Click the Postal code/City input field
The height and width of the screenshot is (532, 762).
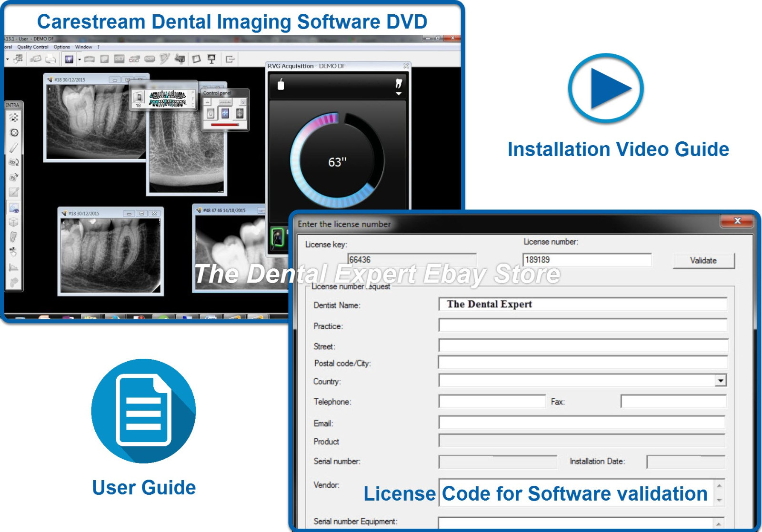tap(583, 363)
